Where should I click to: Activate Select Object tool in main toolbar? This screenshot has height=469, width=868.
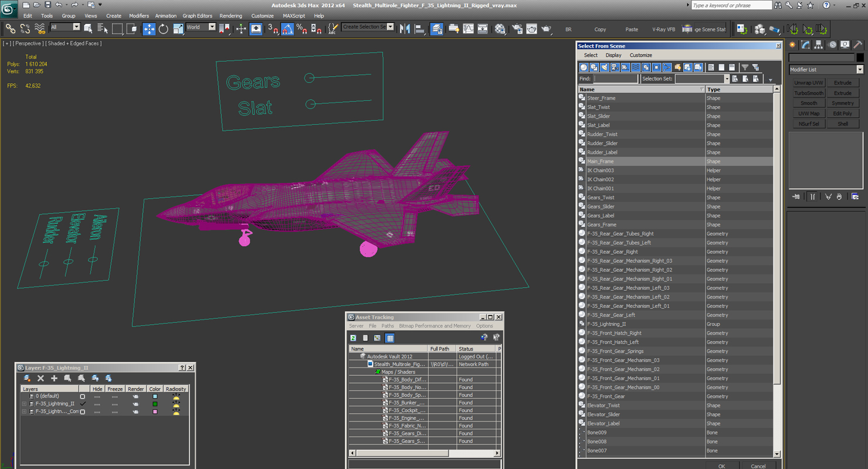(x=88, y=28)
